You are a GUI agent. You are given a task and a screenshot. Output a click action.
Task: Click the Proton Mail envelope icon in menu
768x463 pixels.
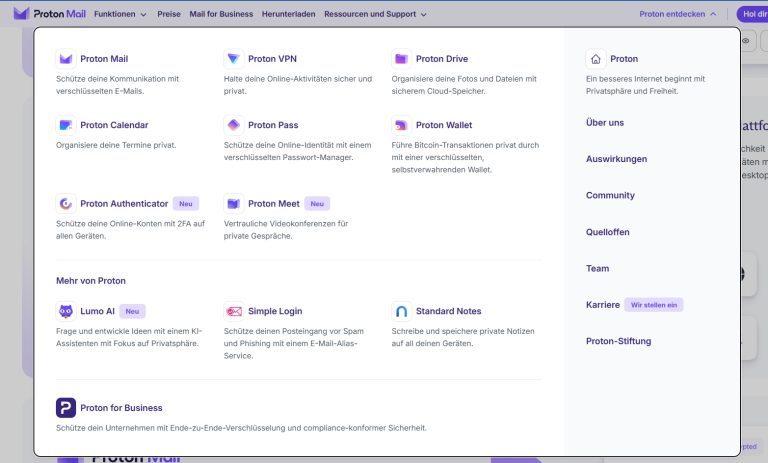(66, 59)
